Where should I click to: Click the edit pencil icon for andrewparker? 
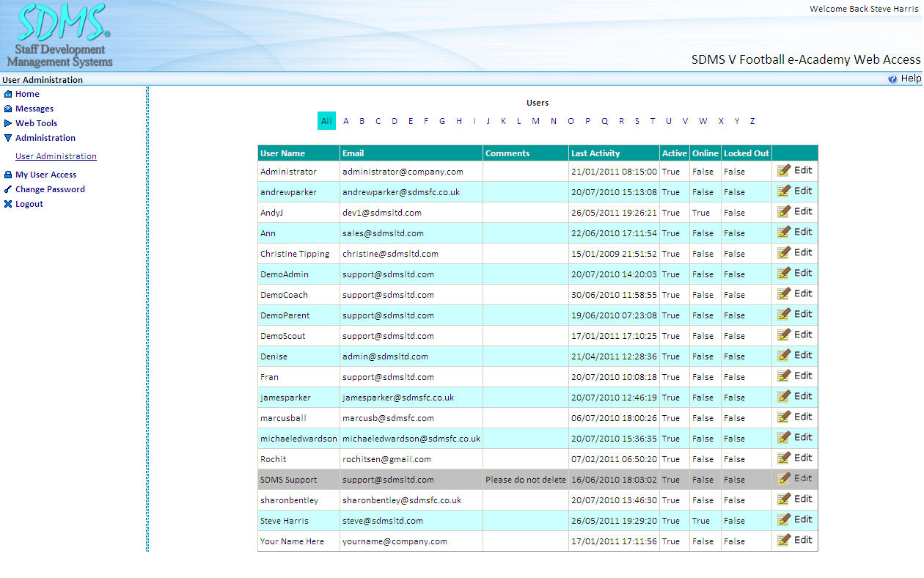pos(784,191)
